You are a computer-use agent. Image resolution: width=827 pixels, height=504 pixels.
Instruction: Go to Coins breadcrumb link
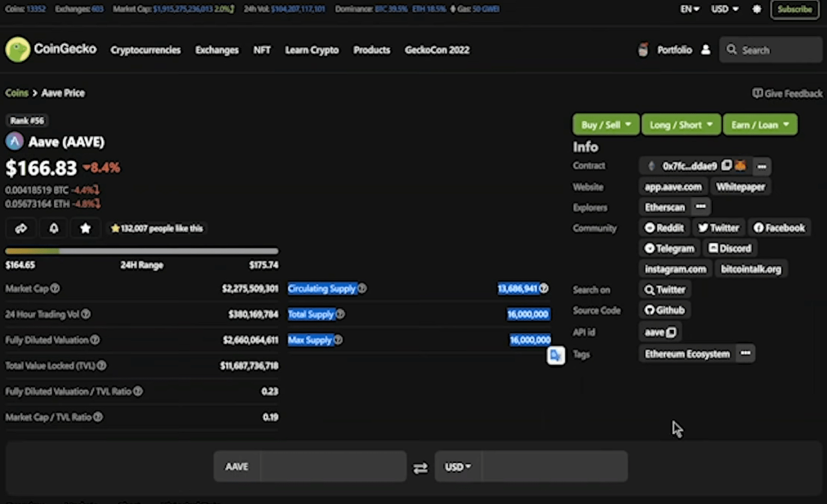(x=16, y=93)
